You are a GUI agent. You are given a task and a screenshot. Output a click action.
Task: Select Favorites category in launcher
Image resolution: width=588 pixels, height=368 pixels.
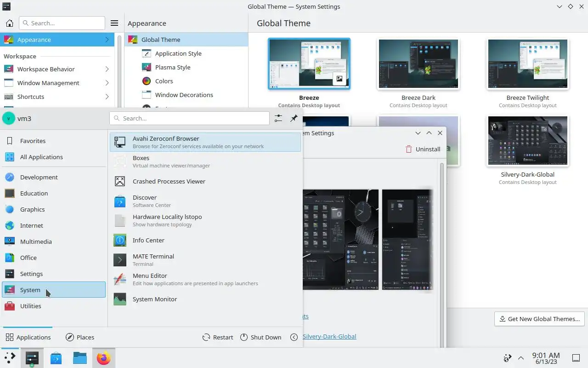coord(54,141)
